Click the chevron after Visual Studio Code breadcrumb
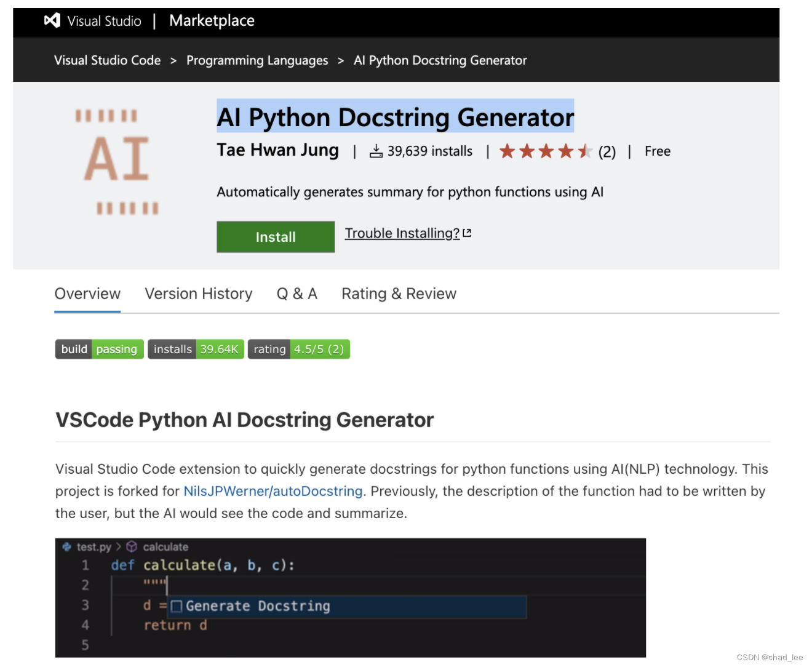The width and height of the screenshot is (812, 667). 173,60
